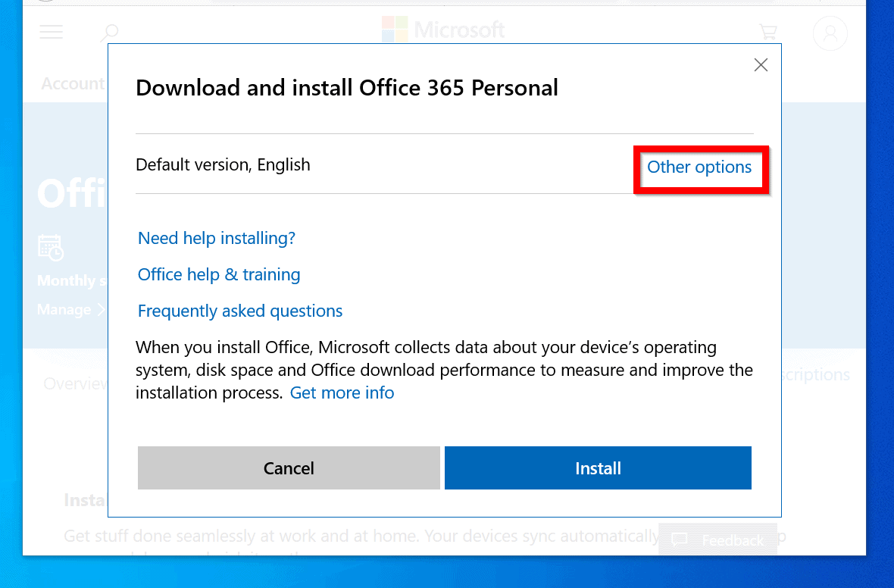Click the search magnifier icon
Screen dimensions: 894x588
pos(109,32)
